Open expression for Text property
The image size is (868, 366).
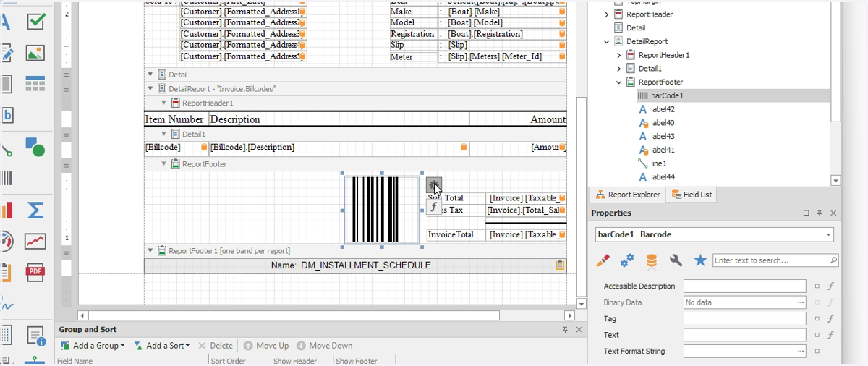coord(831,335)
